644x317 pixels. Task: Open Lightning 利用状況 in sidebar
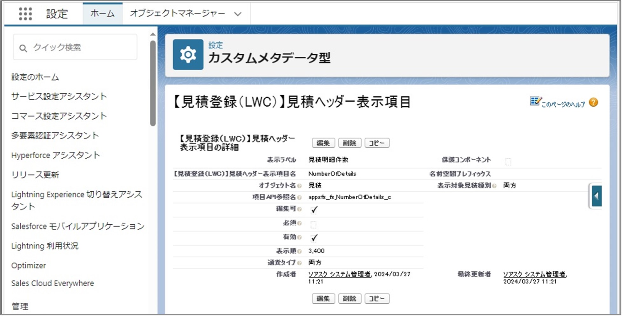tap(45, 246)
